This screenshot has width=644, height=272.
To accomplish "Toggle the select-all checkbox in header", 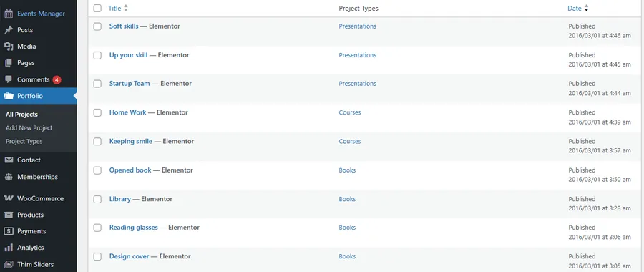I will coord(97,8).
